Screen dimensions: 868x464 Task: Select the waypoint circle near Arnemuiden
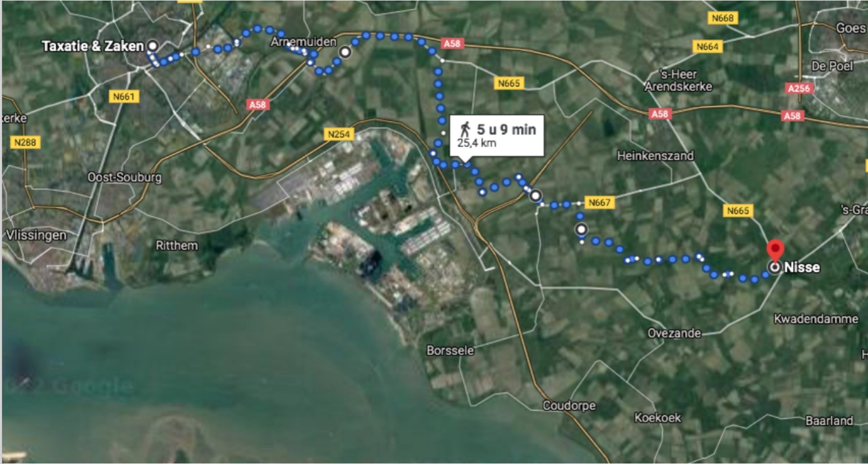coord(345,52)
